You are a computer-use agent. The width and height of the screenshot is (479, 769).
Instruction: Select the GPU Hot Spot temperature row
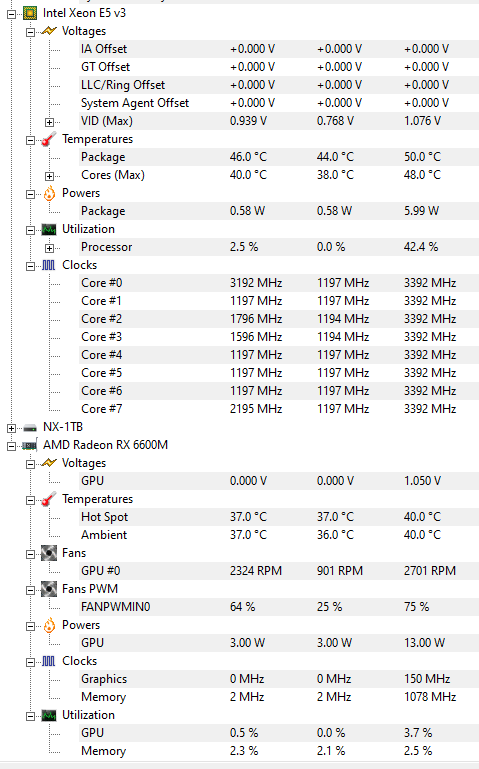279,517
